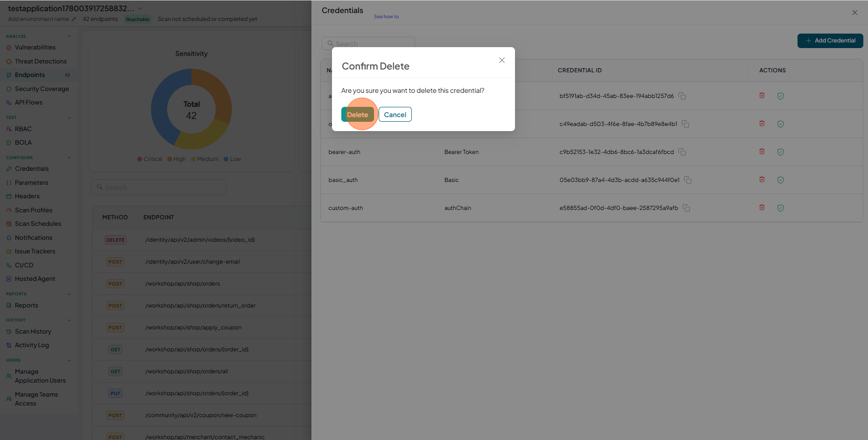Click shield icon for credential c49eadab

point(780,124)
